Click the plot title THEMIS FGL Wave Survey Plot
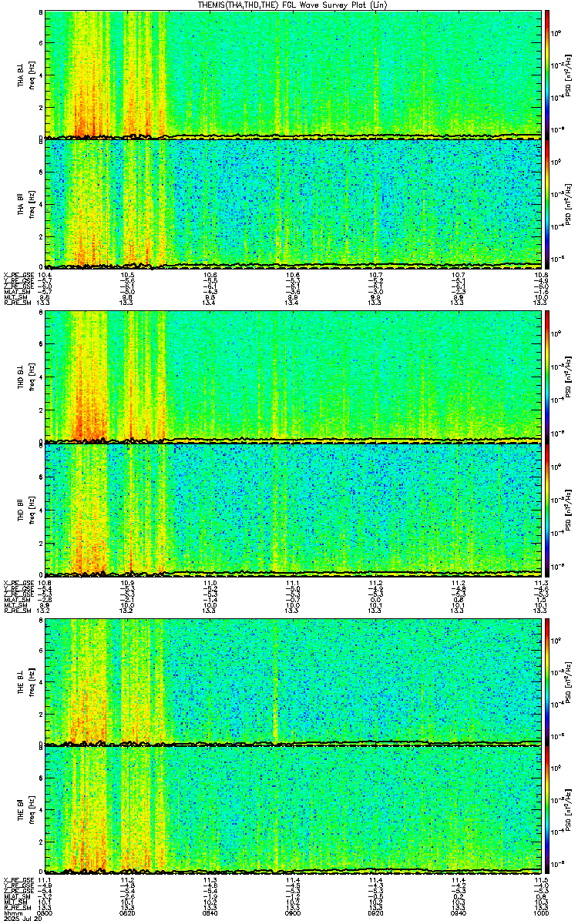This screenshot has height=924, width=578. [x=294, y=5]
